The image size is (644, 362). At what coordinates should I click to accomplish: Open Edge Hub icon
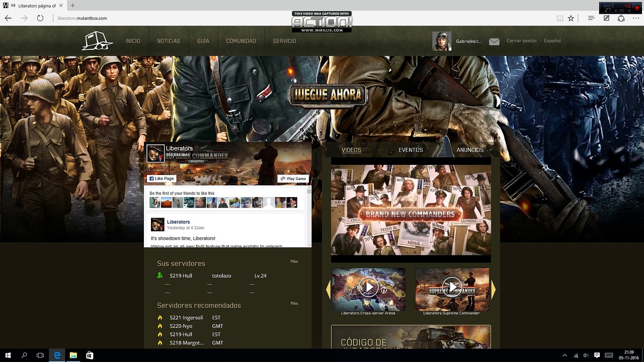[591, 18]
